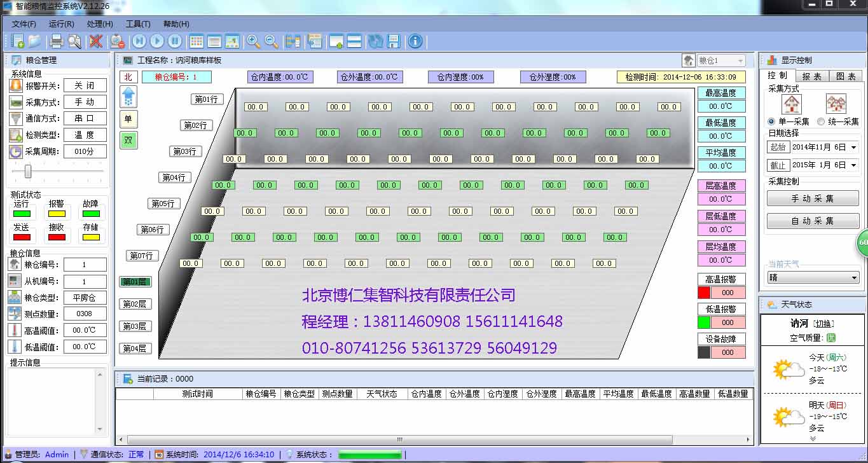The image size is (868, 463).
Task: Click the 截止 date button
Action: 778,165
